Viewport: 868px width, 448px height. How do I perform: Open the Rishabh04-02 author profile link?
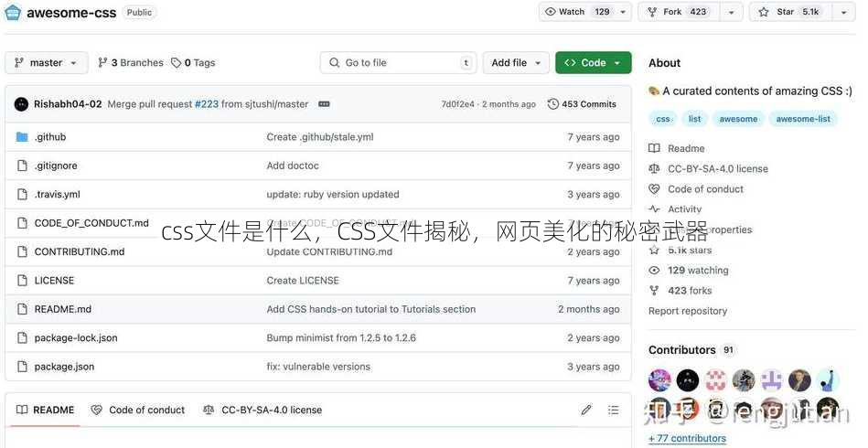(68, 104)
